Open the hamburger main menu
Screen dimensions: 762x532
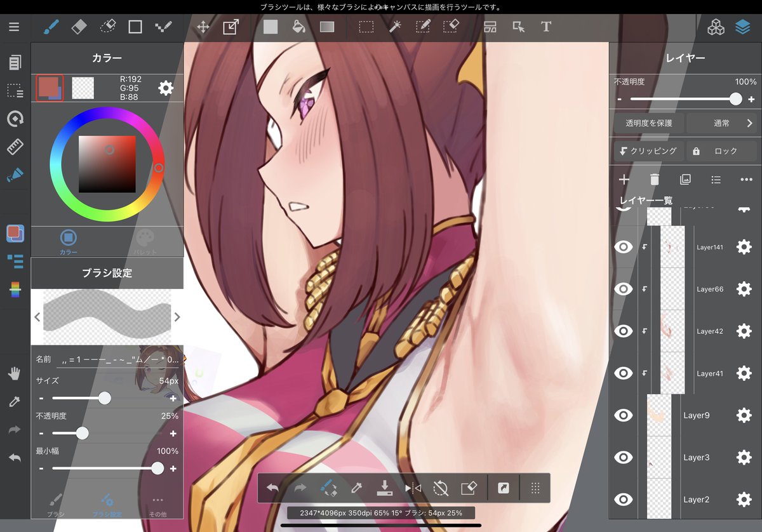pyautogui.click(x=14, y=27)
